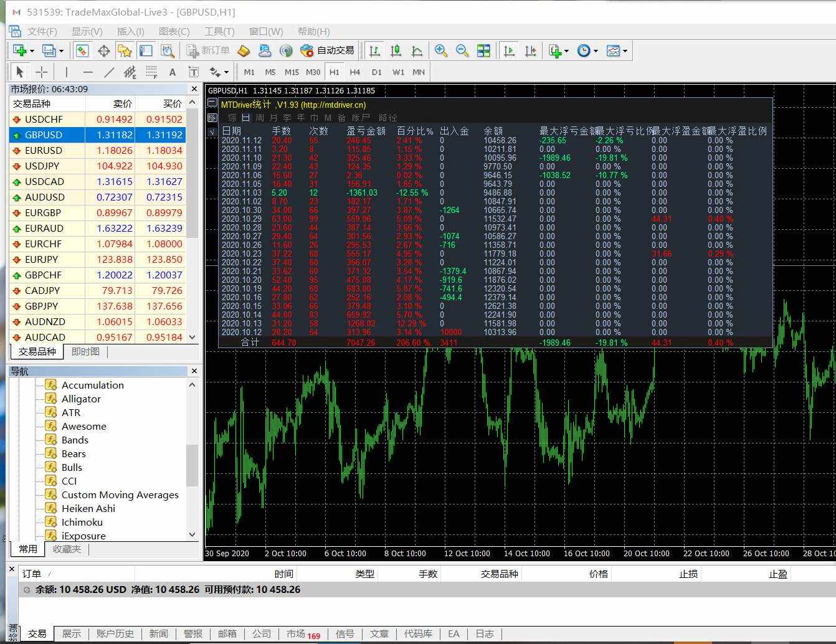Toggle the checkmark box in MTDriver panel
This screenshot has height=644, width=836.
click(212, 131)
